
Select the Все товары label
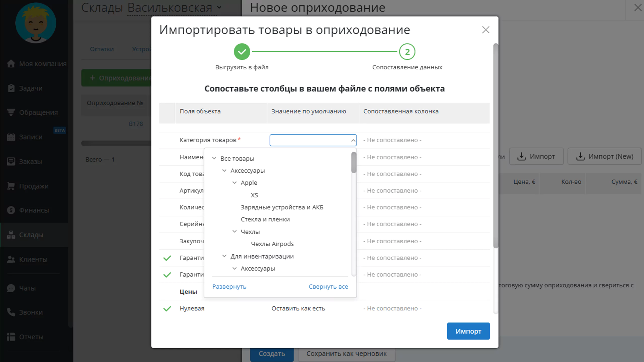(237, 158)
